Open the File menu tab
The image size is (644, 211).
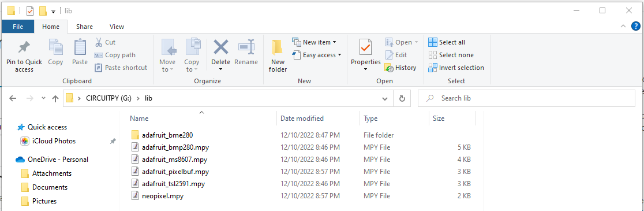18,27
